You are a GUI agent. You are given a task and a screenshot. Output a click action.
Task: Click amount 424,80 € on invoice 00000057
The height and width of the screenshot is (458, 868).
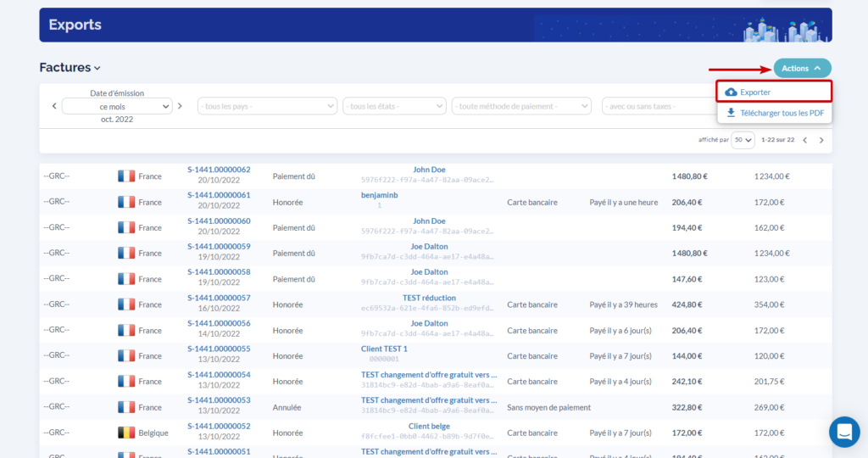coord(687,304)
